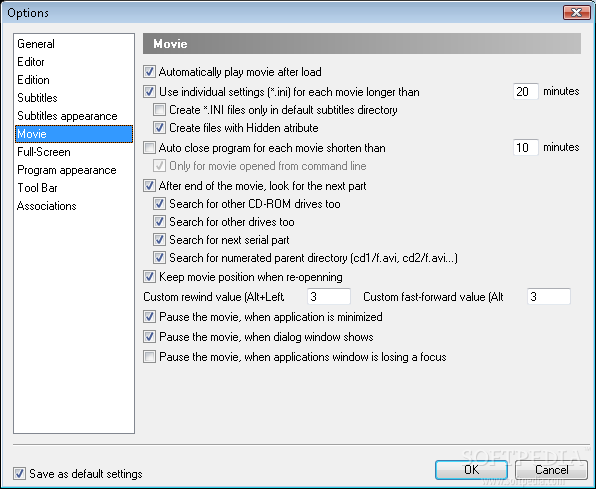Uncheck Keep movie position when re-openning
Viewport: 596px width, 489px height.
click(149, 277)
